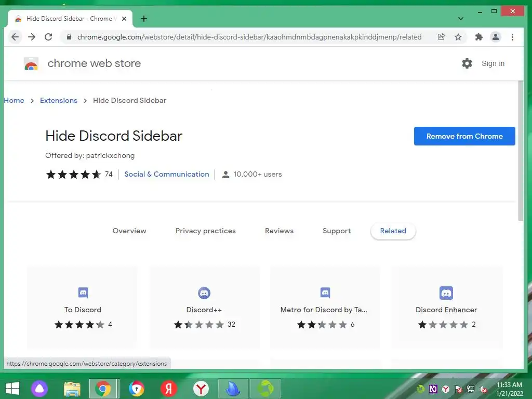Open File Explorer from the taskbar
Image resolution: width=532 pixels, height=399 pixels.
72,389
